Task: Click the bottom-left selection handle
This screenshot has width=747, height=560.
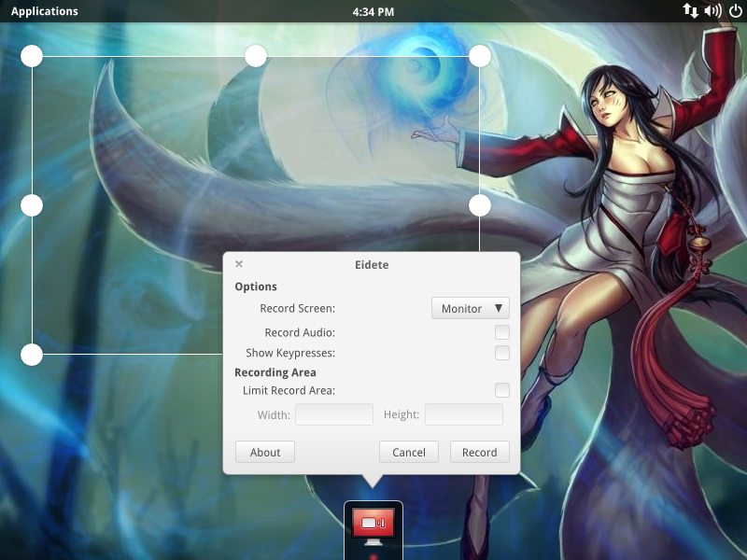Action: [x=32, y=355]
